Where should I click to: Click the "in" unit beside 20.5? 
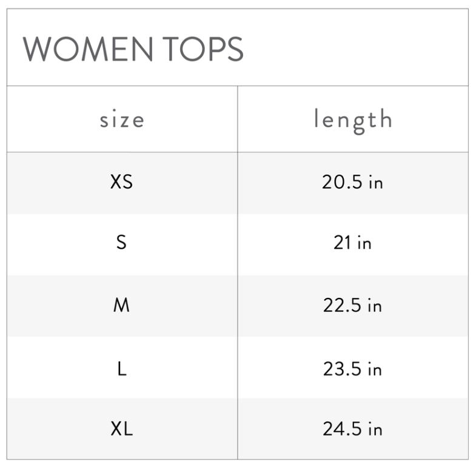coord(375,183)
